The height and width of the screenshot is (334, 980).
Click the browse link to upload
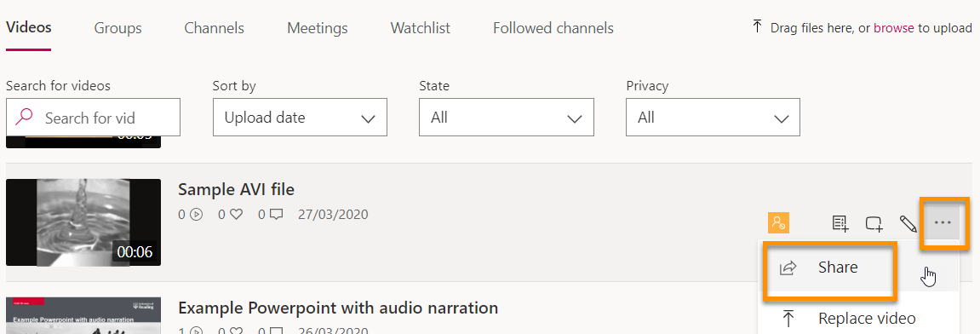[x=894, y=28]
